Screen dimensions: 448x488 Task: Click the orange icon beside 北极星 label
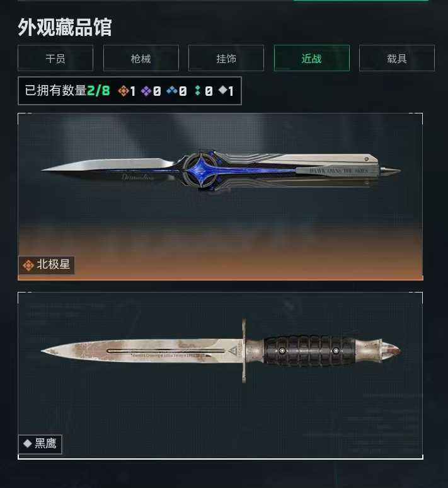pyautogui.click(x=28, y=265)
